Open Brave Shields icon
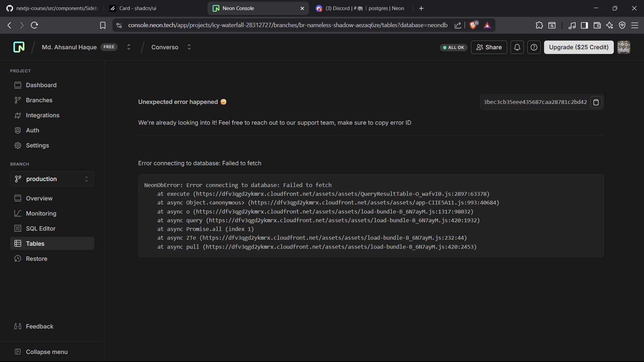The height and width of the screenshot is (362, 644). pyautogui.click(x=473, y=25)
